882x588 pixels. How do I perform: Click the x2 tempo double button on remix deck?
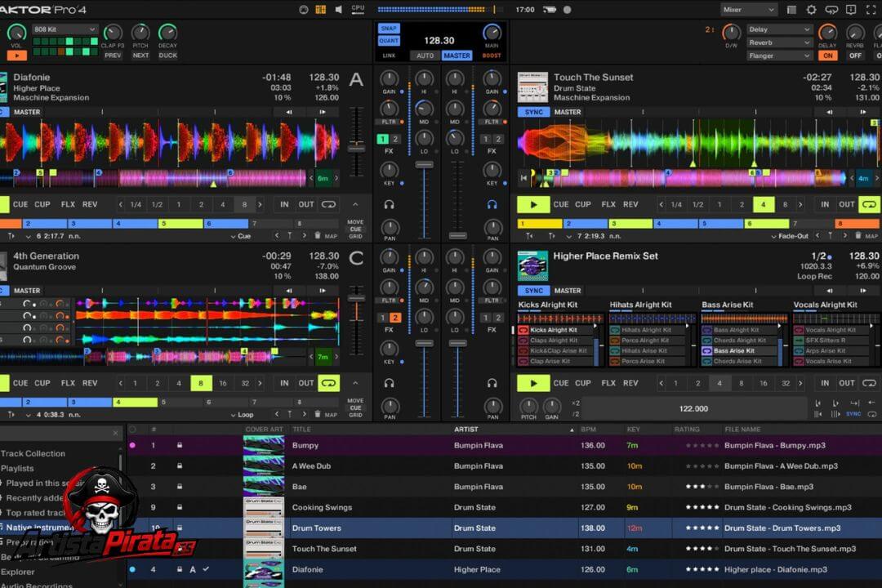[576, 403]
